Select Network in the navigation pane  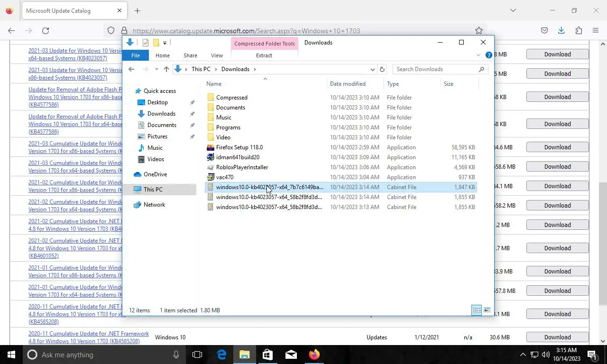click(154, 205)
